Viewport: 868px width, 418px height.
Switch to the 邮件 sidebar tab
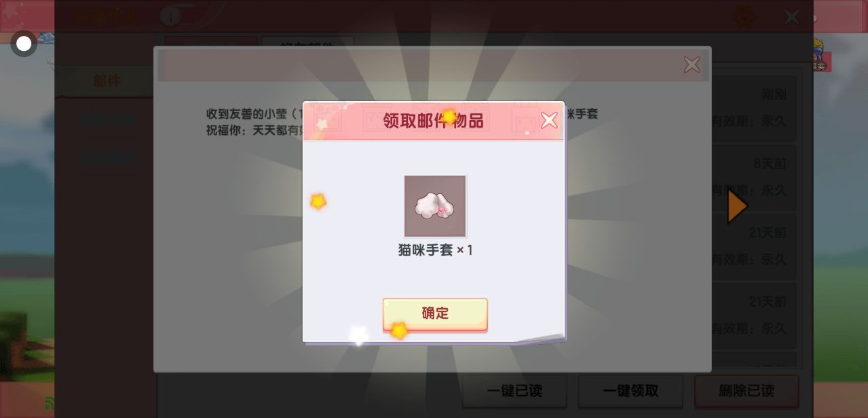point(107,81)
